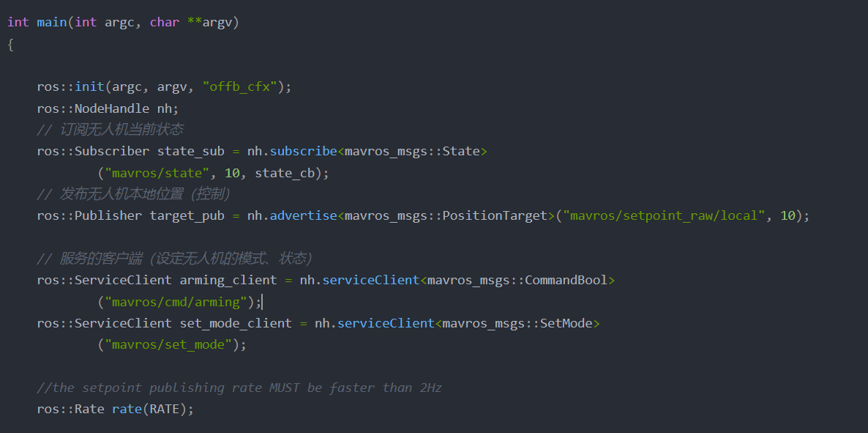This screenshot has height=433, width=868.
Task: Click the "mavros/cmd/arming" service string
Action: click(176, 301)
